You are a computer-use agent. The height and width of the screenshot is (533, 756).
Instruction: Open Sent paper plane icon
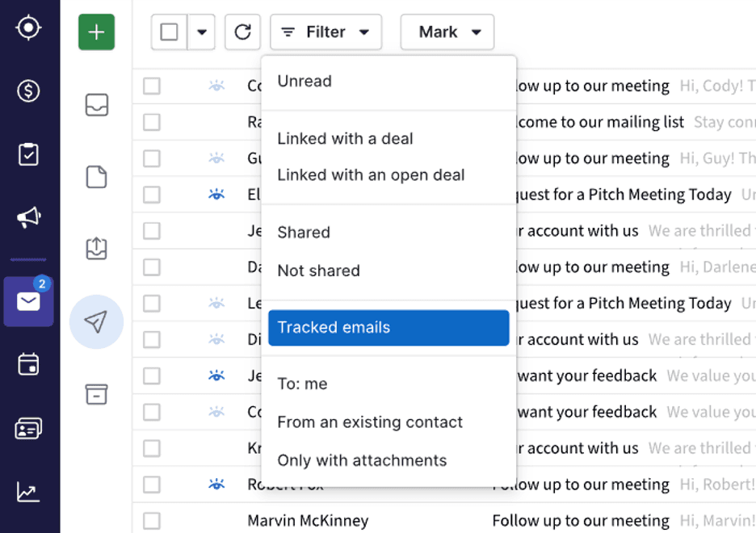click(x=96, y=322)
